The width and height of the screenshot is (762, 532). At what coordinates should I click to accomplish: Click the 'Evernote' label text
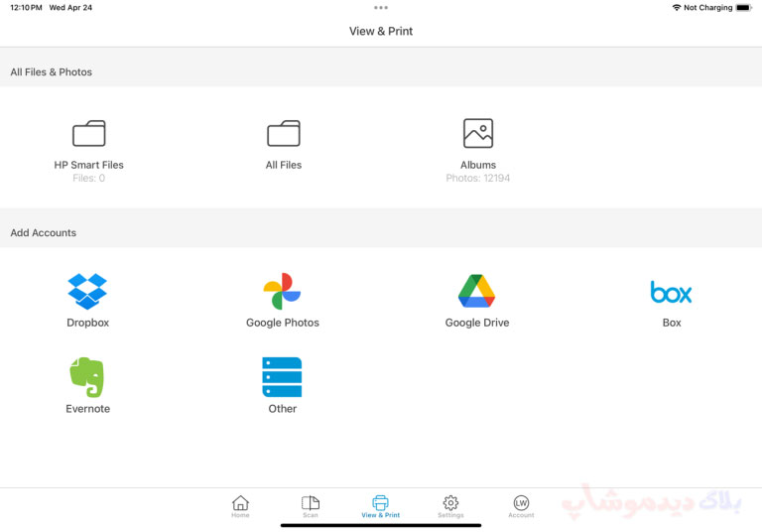88,409
